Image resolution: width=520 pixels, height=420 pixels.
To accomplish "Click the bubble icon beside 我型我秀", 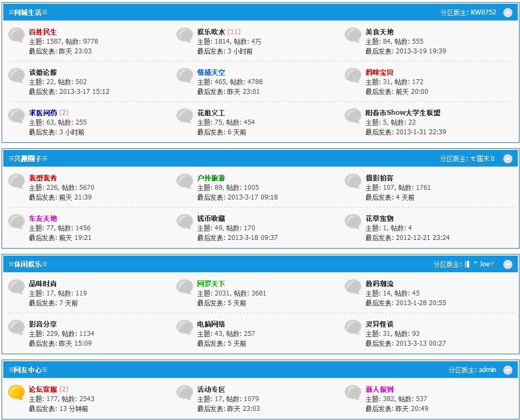I will pos(16,181).
